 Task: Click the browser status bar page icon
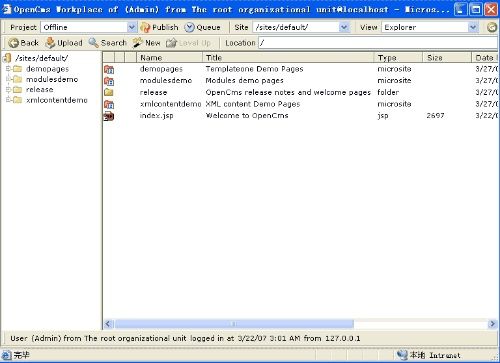[7, 355]
